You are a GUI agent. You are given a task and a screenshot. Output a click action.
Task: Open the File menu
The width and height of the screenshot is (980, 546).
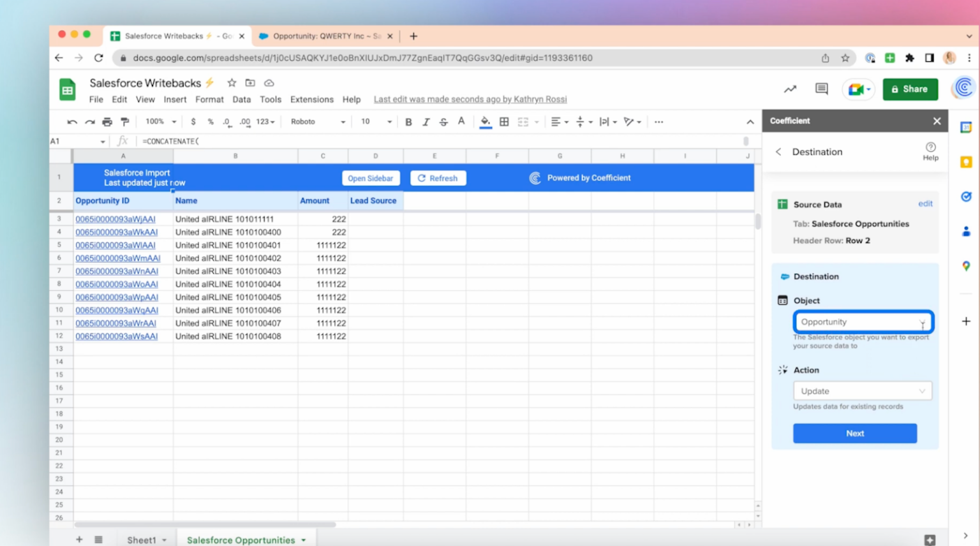tap(96, 100)
